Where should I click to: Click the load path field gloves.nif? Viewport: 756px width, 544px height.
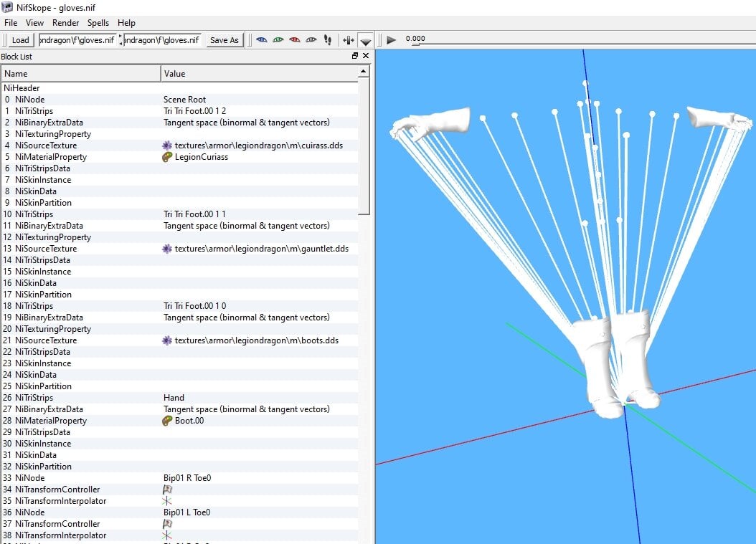coord(77,40)
